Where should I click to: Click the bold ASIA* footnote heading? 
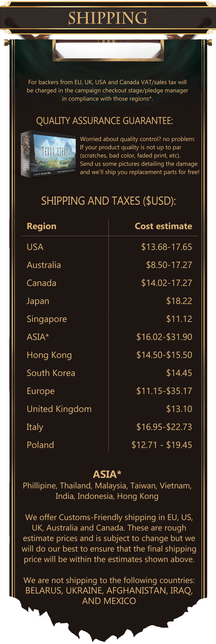pos(107,474)
